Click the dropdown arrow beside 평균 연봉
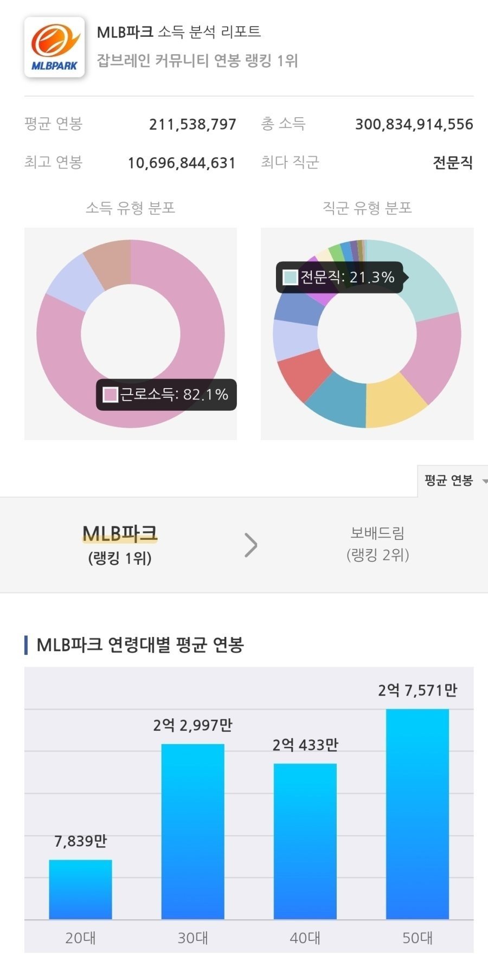This screenshot has height=980, width=488. coord(484,481)
